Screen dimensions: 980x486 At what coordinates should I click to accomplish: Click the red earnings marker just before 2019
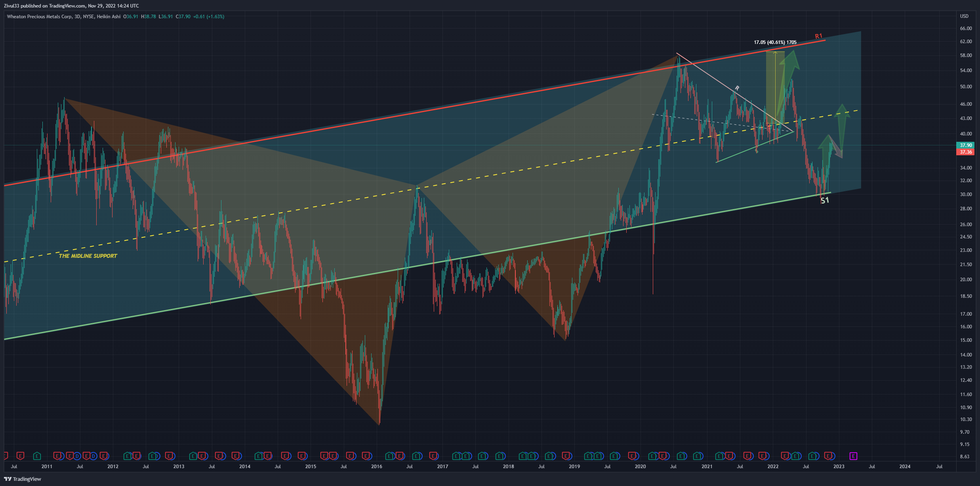point(566,456)
